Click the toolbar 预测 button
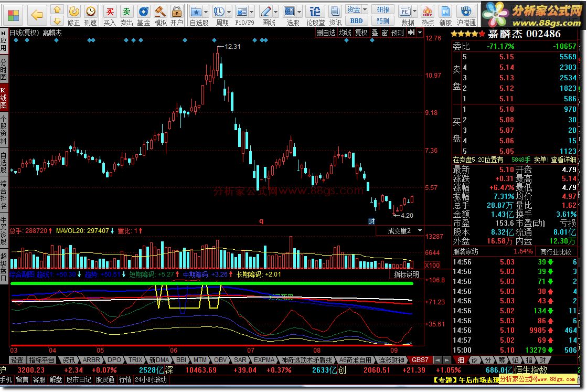Viewport: 587px width, 392px height. click(383, 21)
